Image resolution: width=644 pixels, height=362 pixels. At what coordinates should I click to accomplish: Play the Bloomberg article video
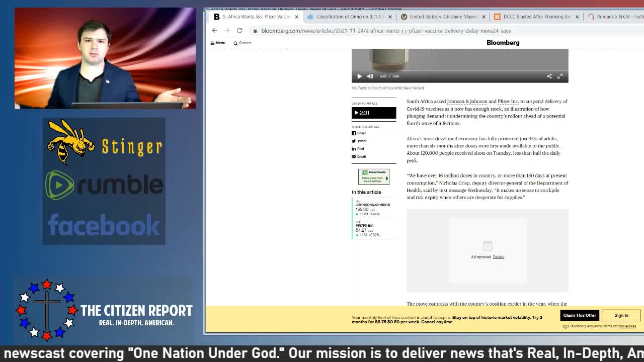tap(359, 76)
